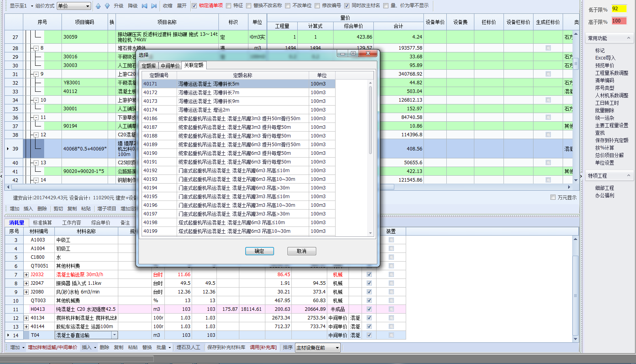Viewport: 636px width, 364px height.
Task: Click the yellow 低于限% value box
Action: click(619, 9)
